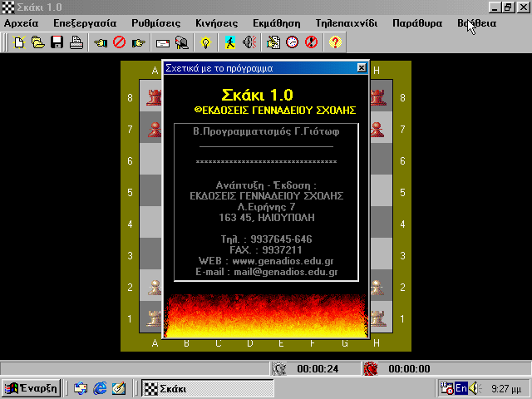Image resolution: width=532 pixels, height=399 pixels.
Task: Click the walking figure icon
Action: point(230,42)
